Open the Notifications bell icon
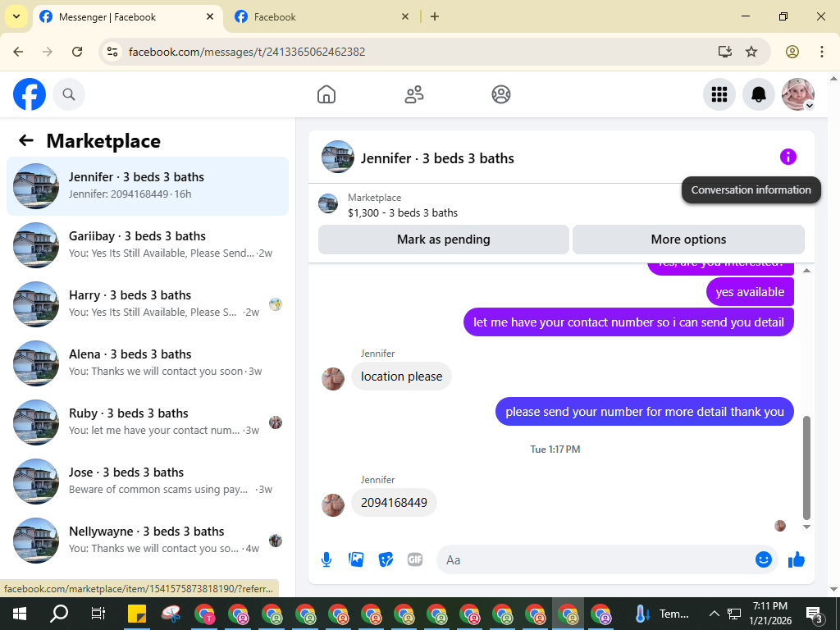The width and height of the screenshot is (840, 630). (759, 94)
